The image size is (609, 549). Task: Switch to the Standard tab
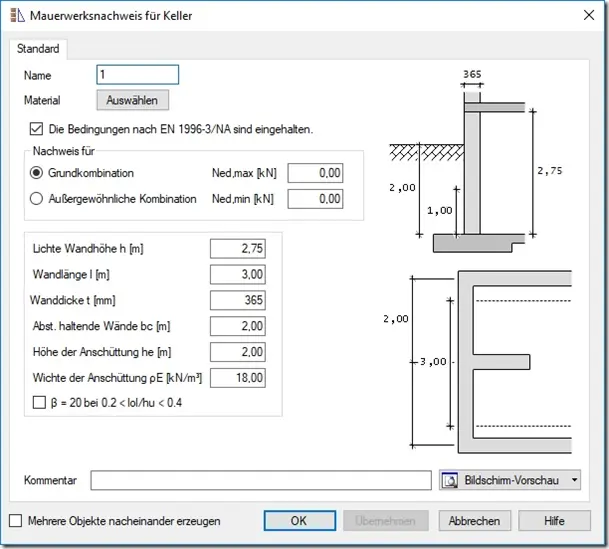(x=38, y=49)
